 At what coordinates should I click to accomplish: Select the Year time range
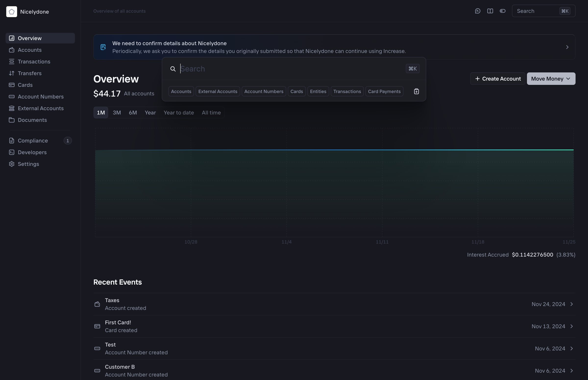tap(150, 113)
